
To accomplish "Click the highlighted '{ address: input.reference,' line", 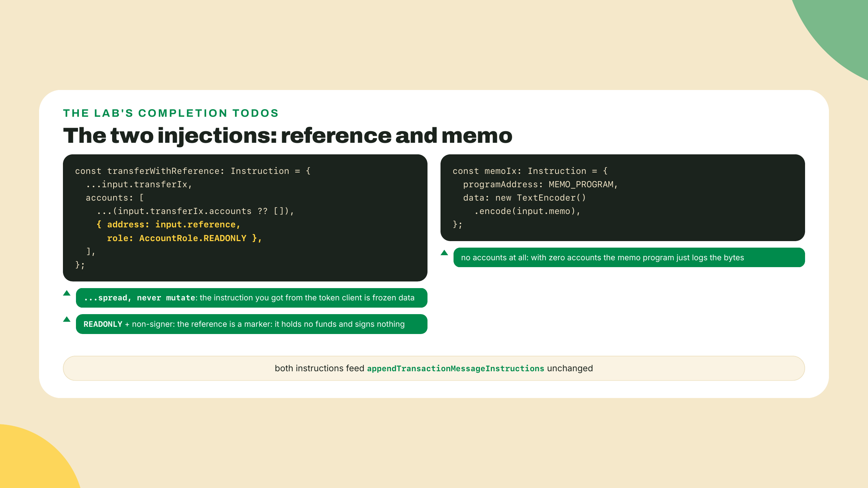I will (x=168, y=224).
